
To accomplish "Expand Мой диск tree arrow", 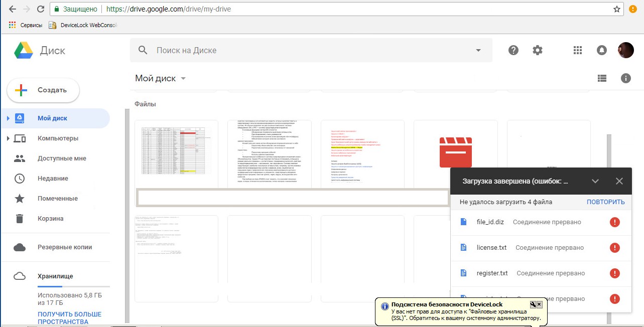I will (x=8, y=118).
